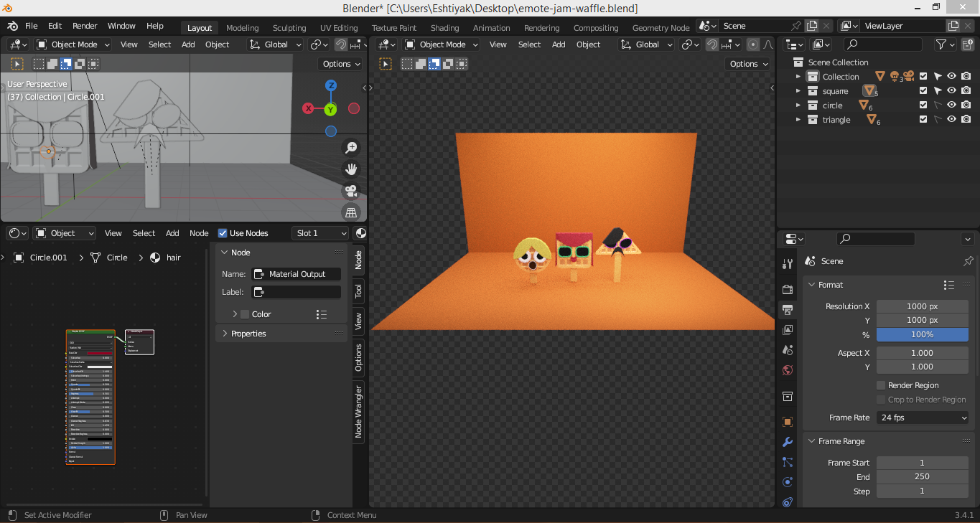The height and width of the screenshot is (523, 980).
Task: Toggle the viewport checkbox for the circle collection
Action: tap(923, 105)
